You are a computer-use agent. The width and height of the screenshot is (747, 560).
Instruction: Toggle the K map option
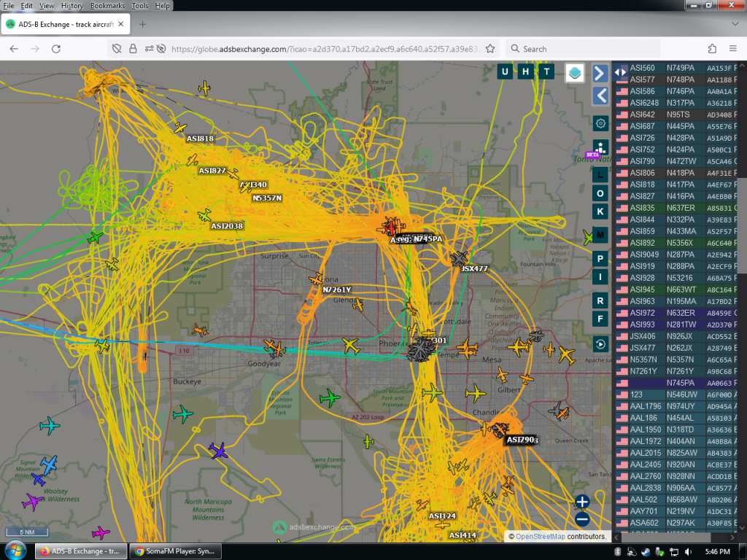pyautogui.click(x=600, y=211)
